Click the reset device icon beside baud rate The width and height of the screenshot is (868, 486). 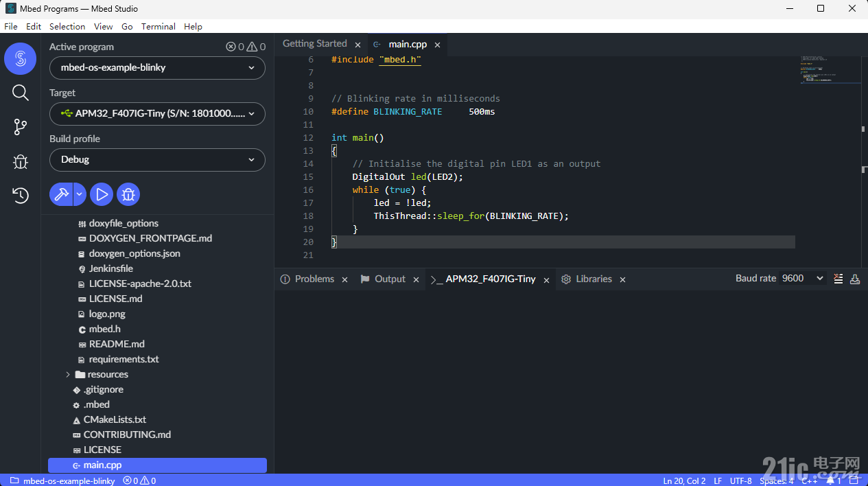[855, 278]
